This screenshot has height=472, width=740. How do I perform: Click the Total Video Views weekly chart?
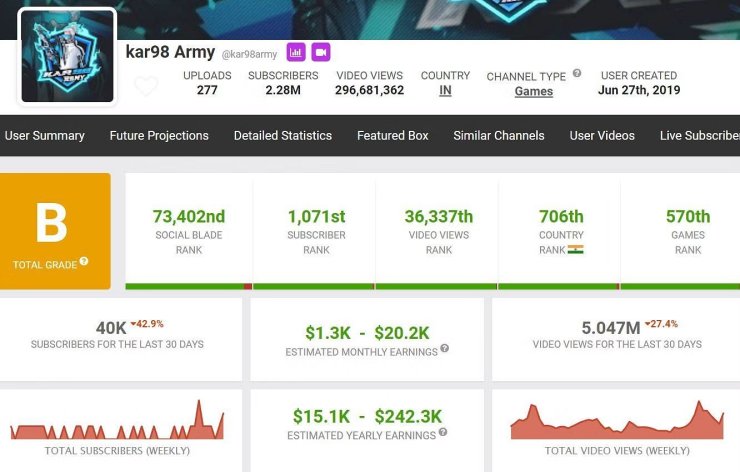coord(617,420)
